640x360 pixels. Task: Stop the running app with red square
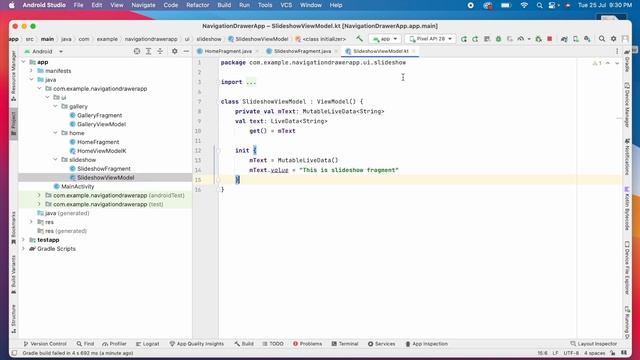coord(550,39)
